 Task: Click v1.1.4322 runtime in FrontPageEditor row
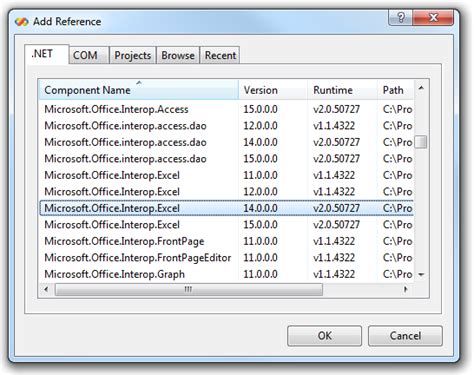pyautogui.click(x=334, y=258)
